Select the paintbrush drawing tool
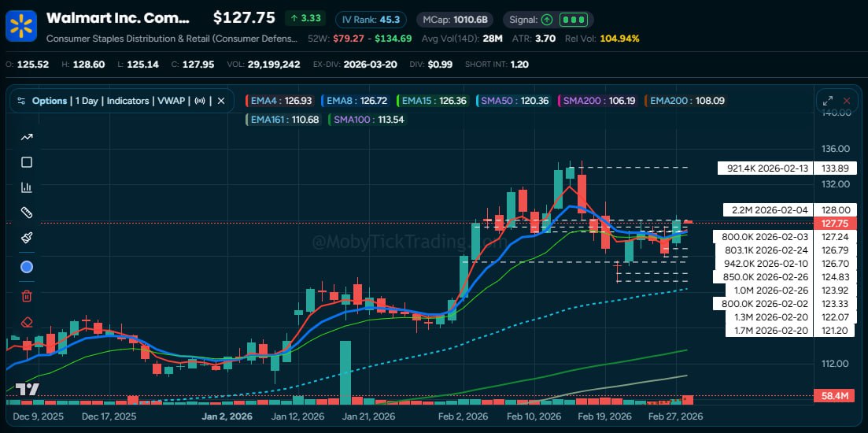868x433 pixels. 27,238
